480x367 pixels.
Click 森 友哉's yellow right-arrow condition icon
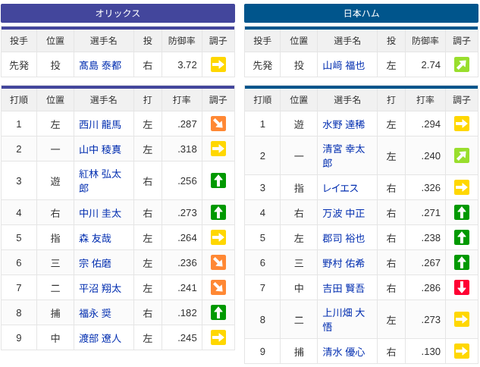pyautogui.click(x=218, y=237)
